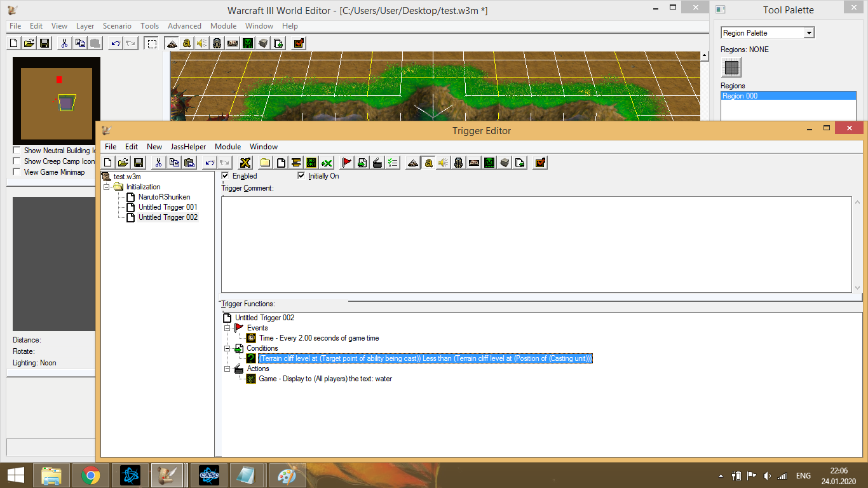Collapse the Actions section
This screenshot has height=488, width=868.
click(227, 369)
